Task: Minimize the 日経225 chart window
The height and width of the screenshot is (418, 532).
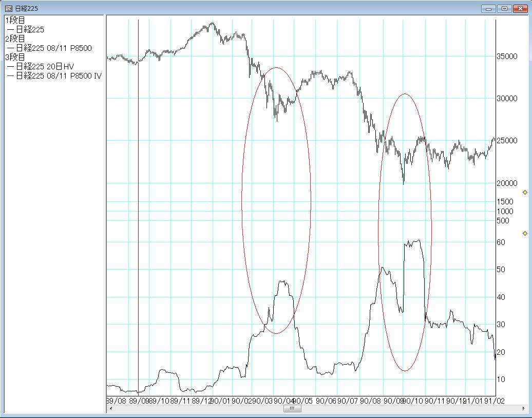Action: pos(489,8)
